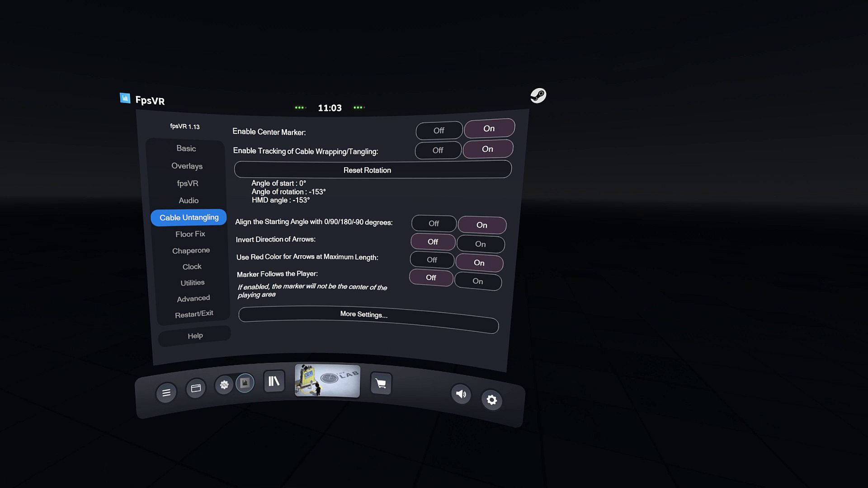
Task: Set red color for arrows Off
Action: pyautogui.click(x=432, y=260)
